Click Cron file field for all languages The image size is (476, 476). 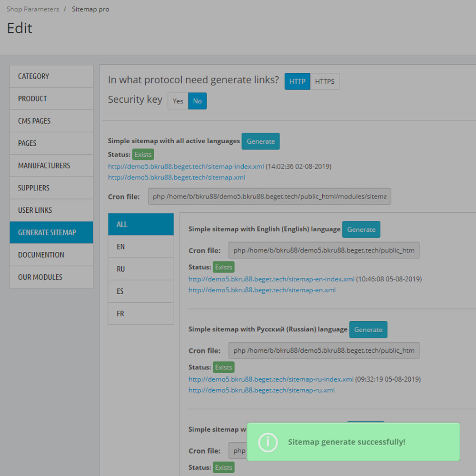tap(269, 197)
